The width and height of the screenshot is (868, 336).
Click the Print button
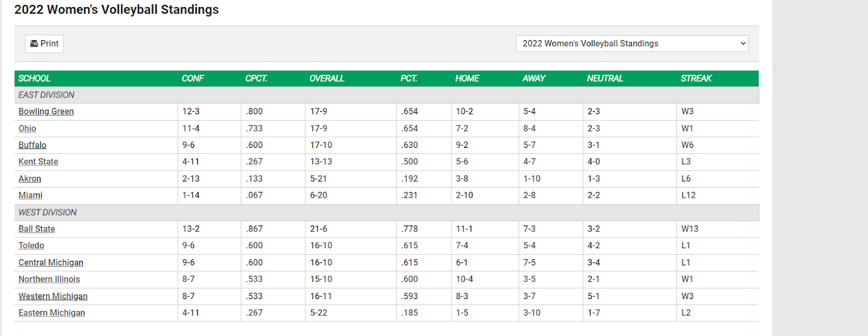pos(44,43)
